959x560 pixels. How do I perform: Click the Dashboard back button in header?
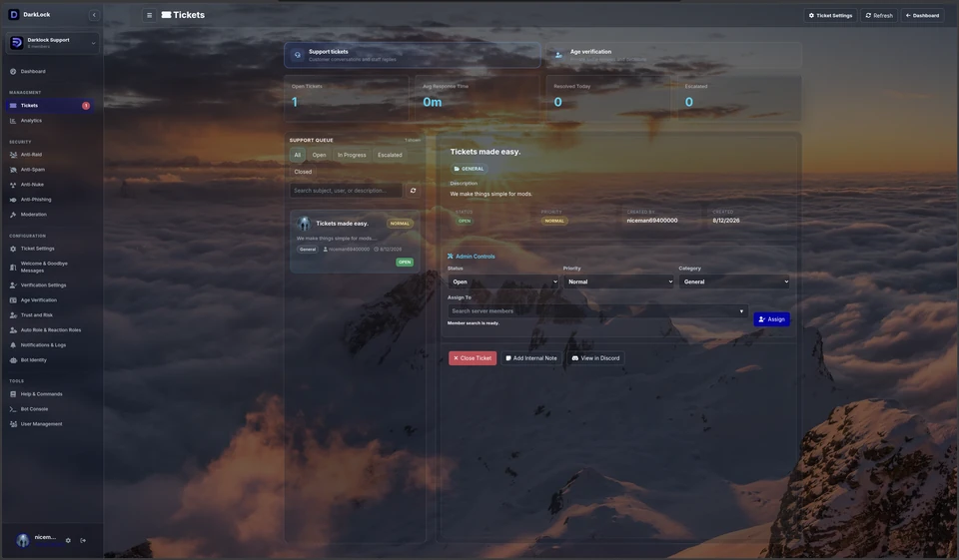click(x=922, y=15)
